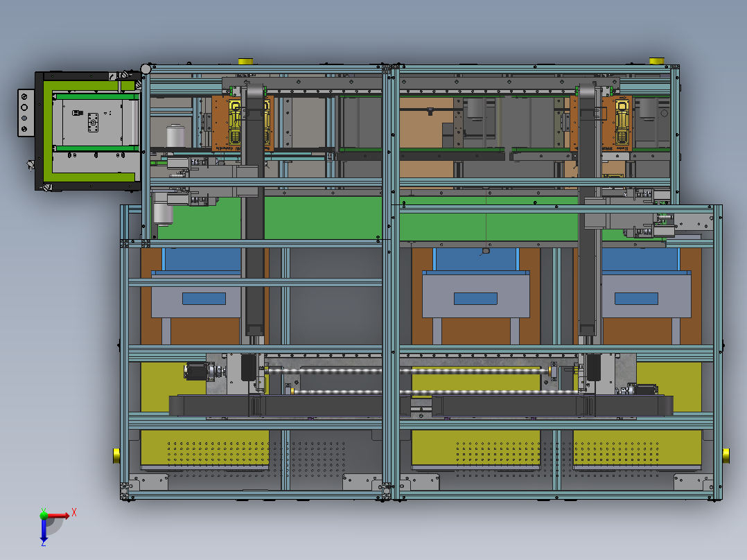The width and height of the screenshot is (747, 560).
Task: Select the yellow knob on the frame's right side
Action: click(726, 455)
